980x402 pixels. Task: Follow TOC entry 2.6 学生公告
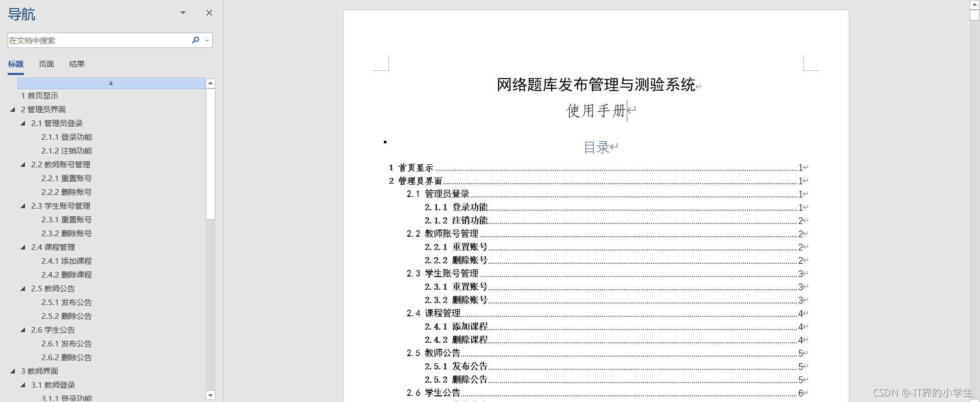605,393
